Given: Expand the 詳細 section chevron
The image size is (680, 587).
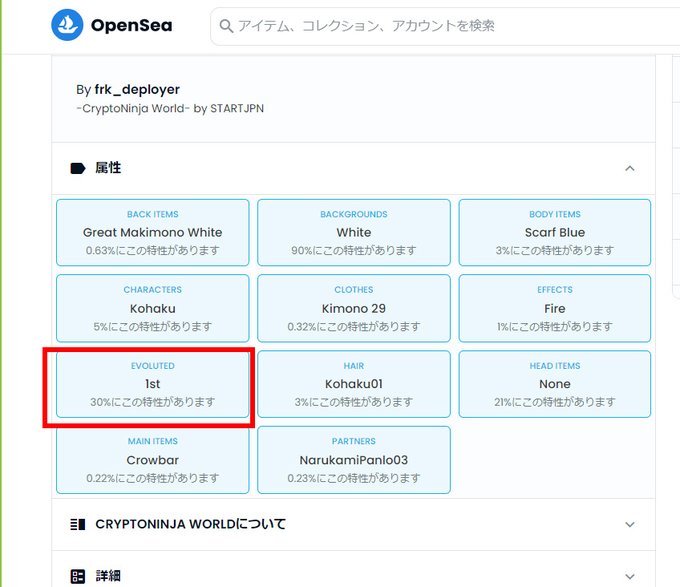Looking at the screenshot, I should tap(630, 577).
